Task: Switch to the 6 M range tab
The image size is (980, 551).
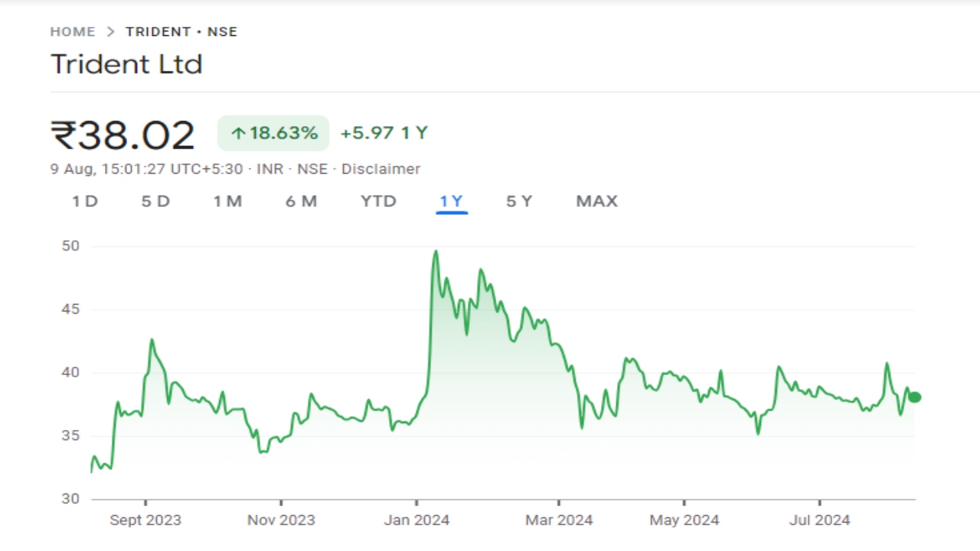Action: click(x=301, y=201)
